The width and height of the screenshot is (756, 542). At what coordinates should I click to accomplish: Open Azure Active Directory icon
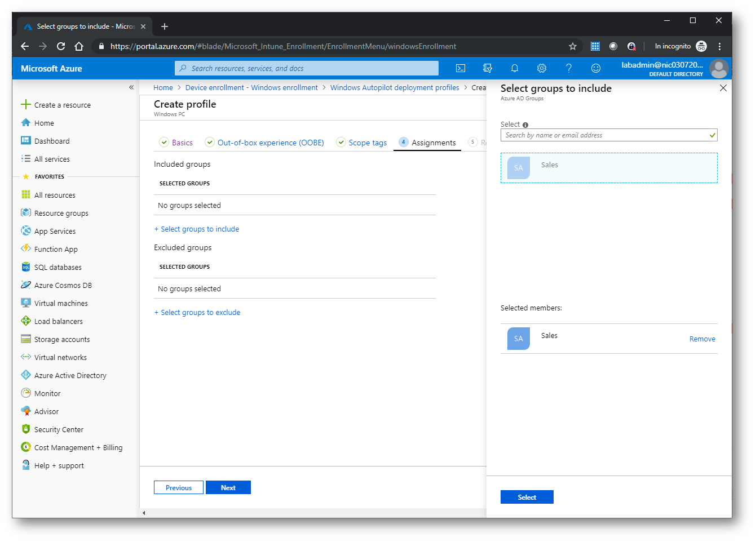(x=26, y=375)
